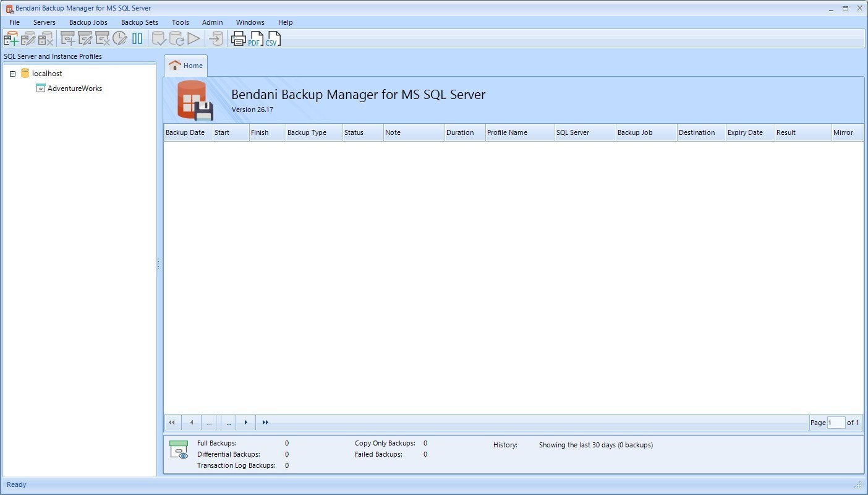Sort by SQL Server column header
The height and width of the screenshot is (495, 868).
[585, 132]
